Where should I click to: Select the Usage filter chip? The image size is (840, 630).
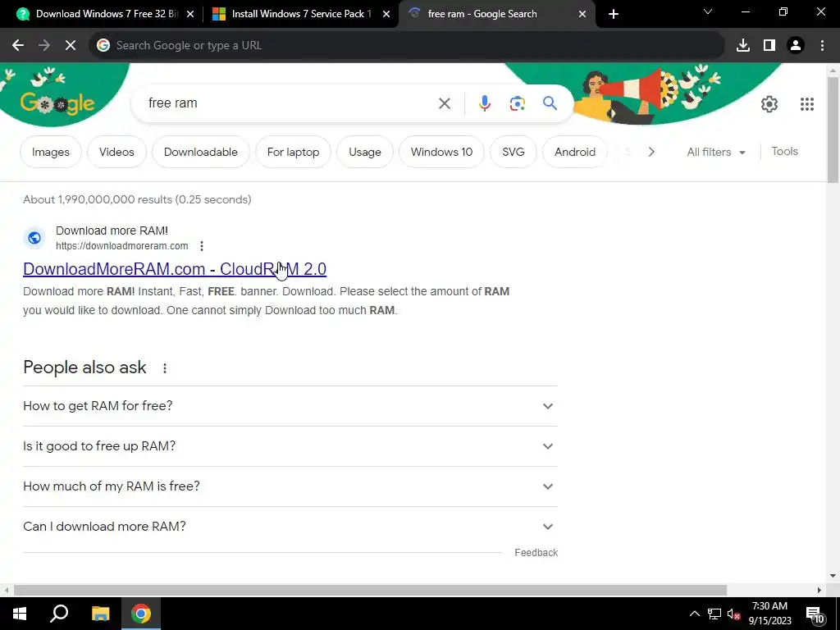[365, 152]
